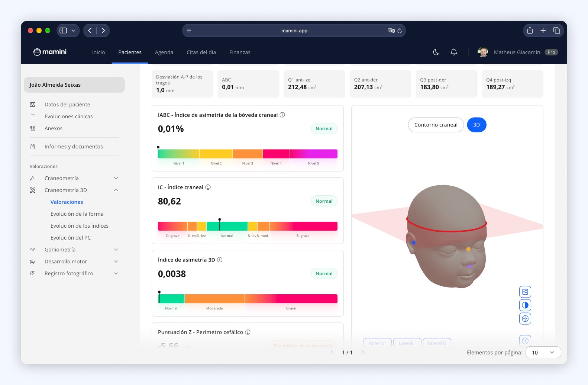The width and height of the screenshot is (588, 385).
Task: Open info for Puntuación Z - Perímetro cefálico
Action: tap(248, 332)
